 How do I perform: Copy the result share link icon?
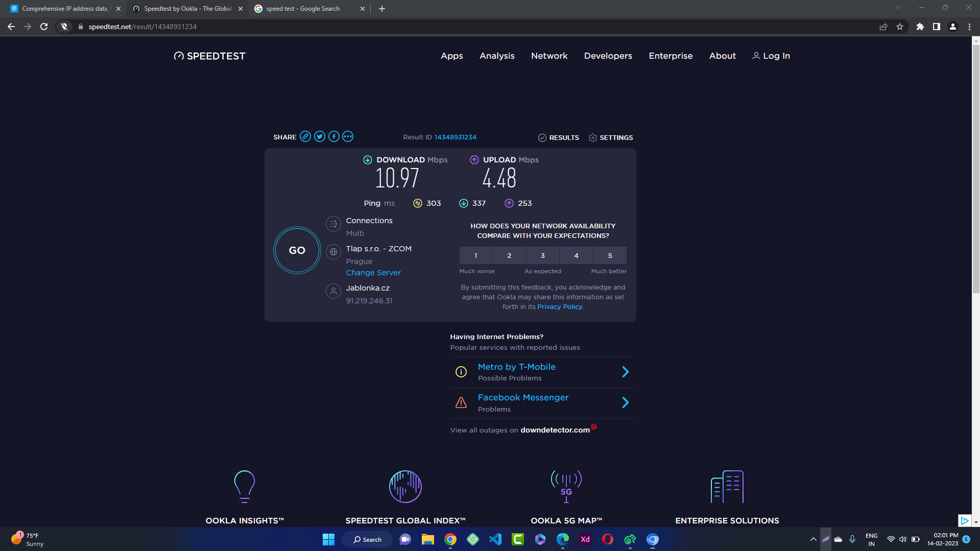point(305,136)
